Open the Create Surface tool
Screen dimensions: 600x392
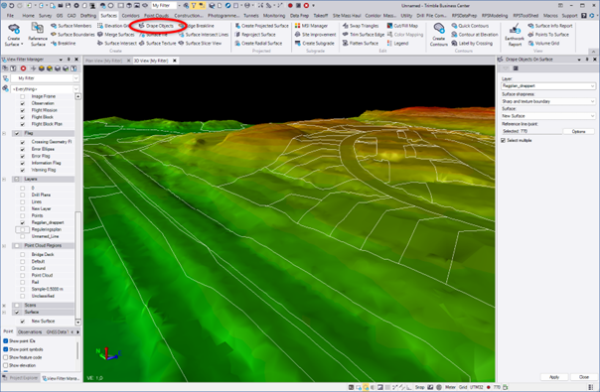point(13,34)
